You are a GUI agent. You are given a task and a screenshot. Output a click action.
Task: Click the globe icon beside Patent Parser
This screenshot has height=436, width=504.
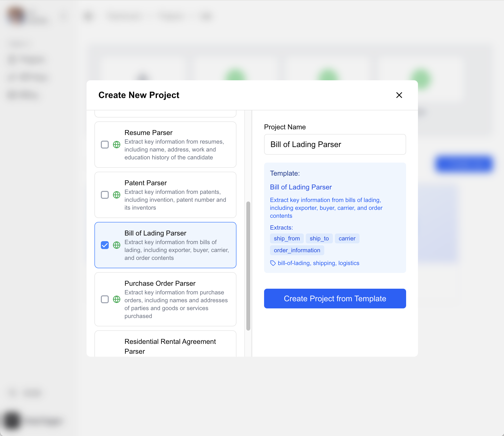tap(117, 195)
